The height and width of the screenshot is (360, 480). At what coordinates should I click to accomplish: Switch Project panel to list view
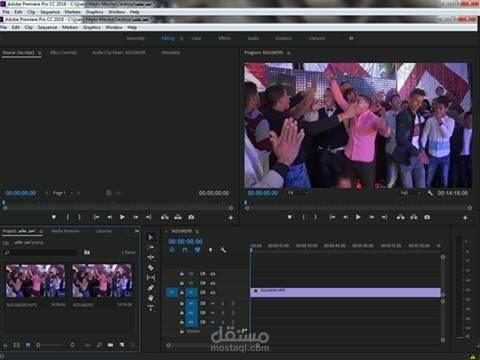click(x=16, y=345)
